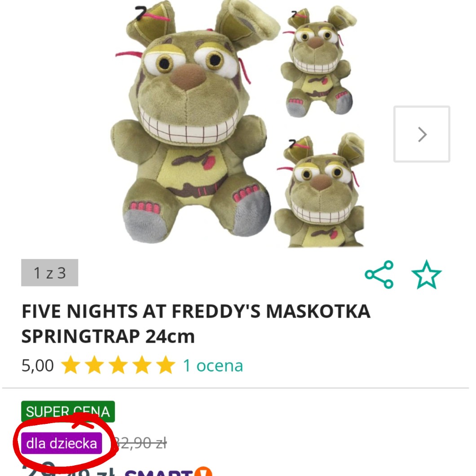
Task: Click the crossed-out 32,90 zł price
Action: coord(140,444)
